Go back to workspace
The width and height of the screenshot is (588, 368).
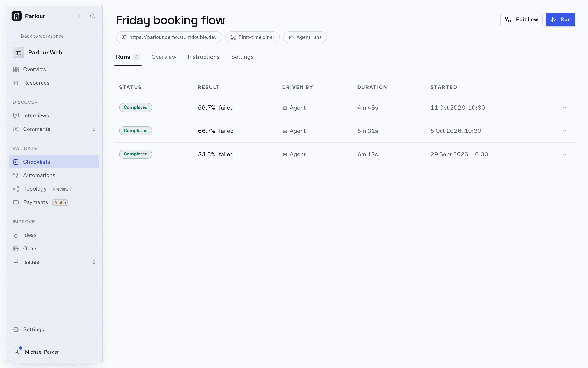38,36
